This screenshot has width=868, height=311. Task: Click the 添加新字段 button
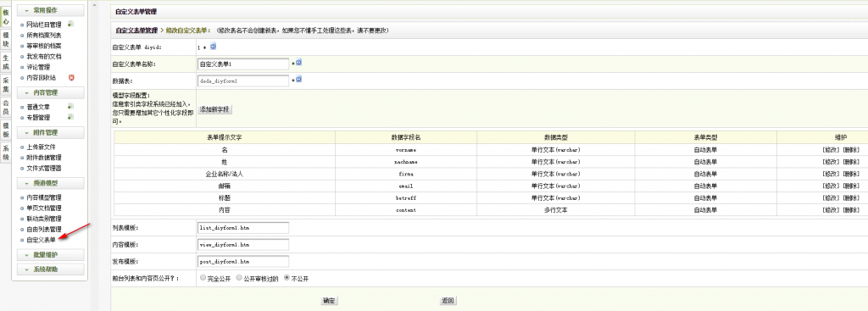[x=214, y=109]
